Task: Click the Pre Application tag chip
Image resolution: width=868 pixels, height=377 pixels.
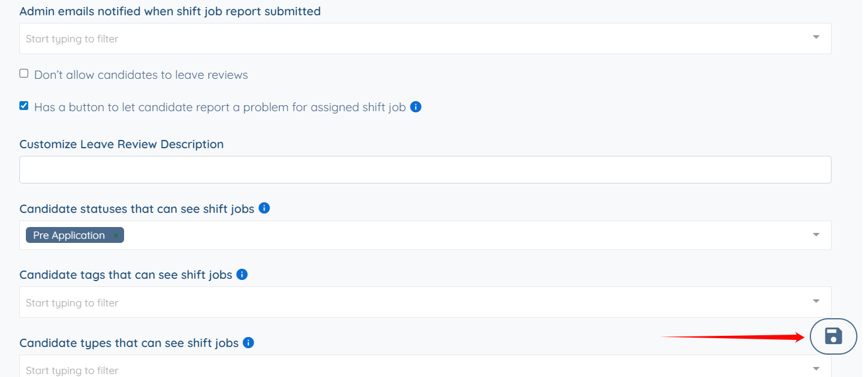Action: coord(69,235)
